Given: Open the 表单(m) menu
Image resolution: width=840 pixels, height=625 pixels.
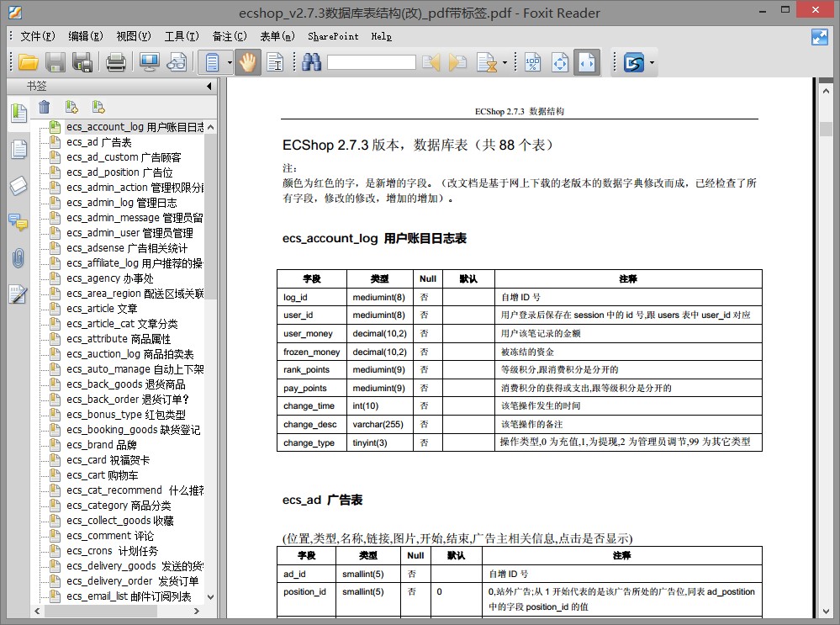Looking at the screenshot, I should click(277, 36).
